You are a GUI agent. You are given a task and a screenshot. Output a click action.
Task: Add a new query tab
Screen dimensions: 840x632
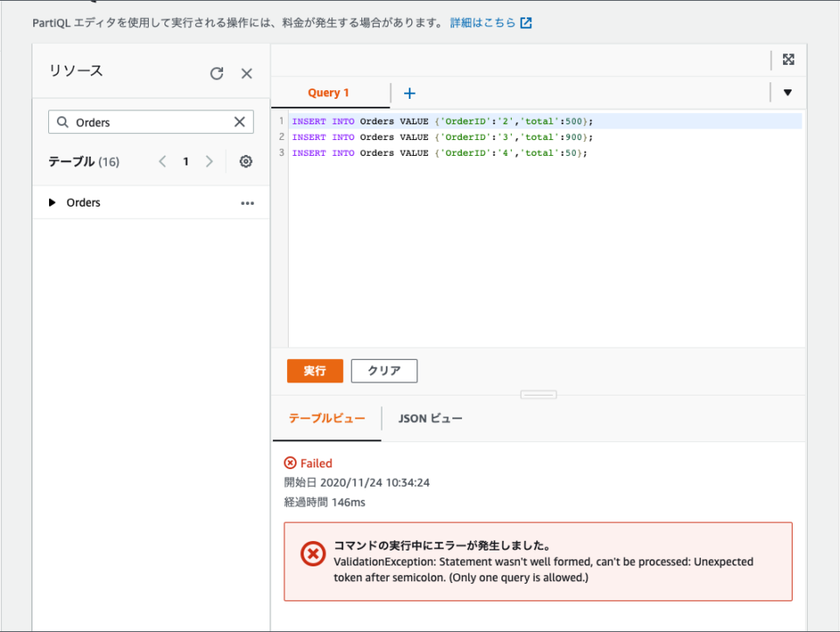pos(409,92)
